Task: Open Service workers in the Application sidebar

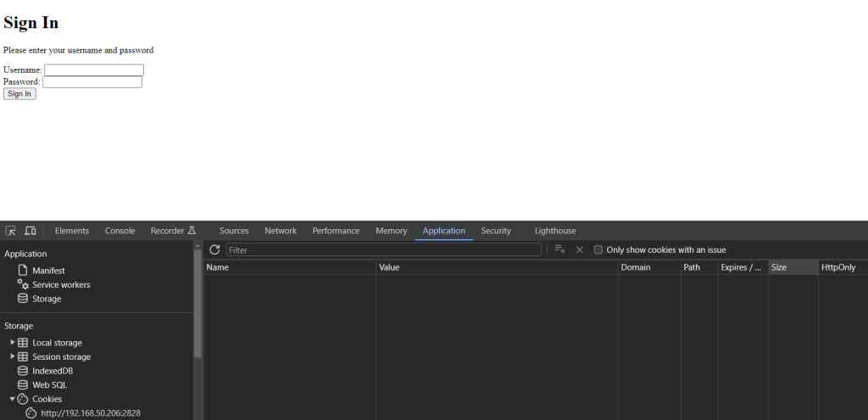Action: pyautogui.click(x=61, y=285)
